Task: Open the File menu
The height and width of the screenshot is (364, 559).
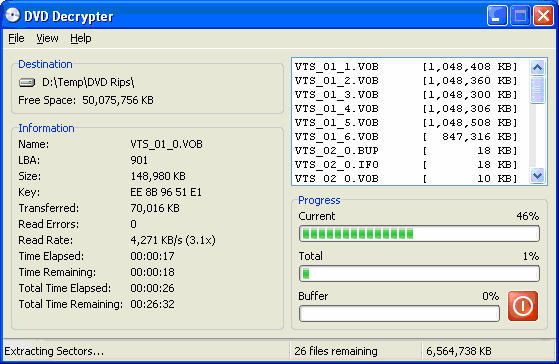Action: tap(16, 38)
